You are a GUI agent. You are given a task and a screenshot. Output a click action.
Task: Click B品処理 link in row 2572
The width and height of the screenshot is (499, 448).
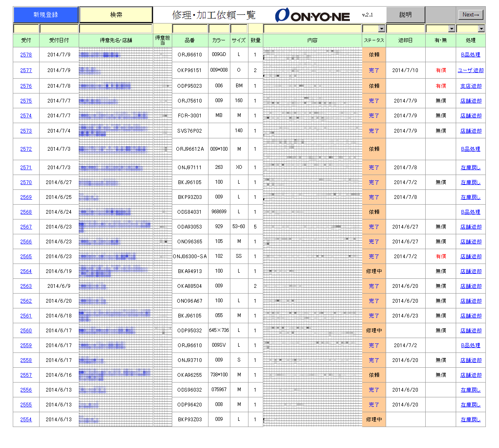[x=471, y=149]
